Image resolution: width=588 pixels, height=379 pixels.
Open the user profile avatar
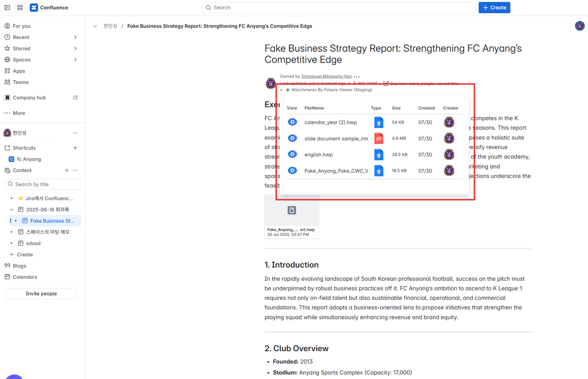[x=580, y=26]
